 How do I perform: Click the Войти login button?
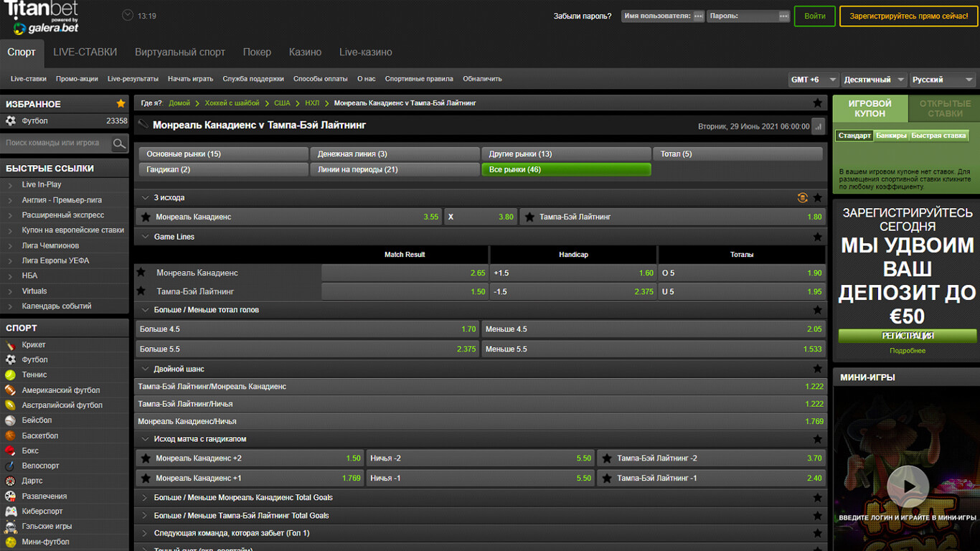(x=814, y=16)
